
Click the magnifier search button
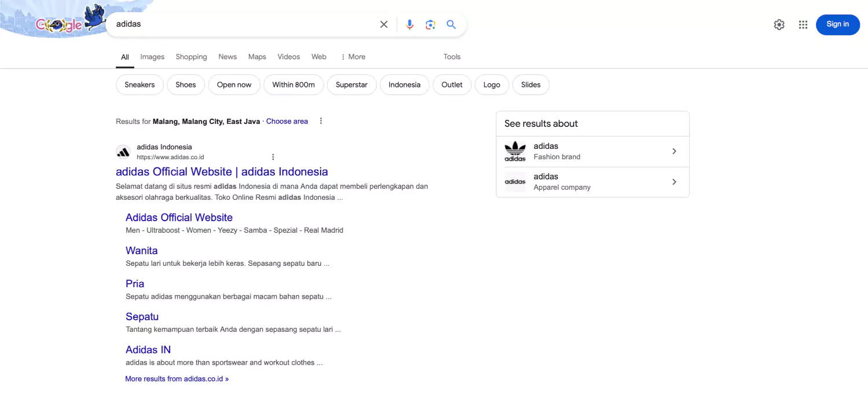tap(451, 24)
